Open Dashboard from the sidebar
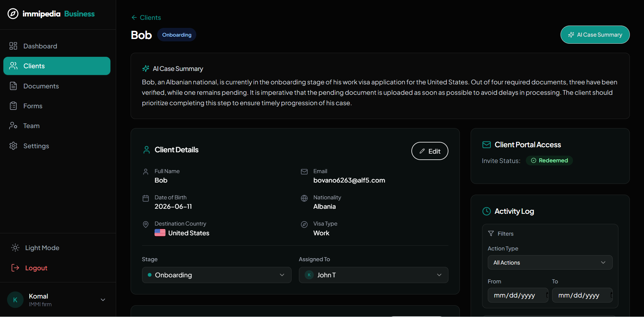Image resolution: width=644 pixels, height=317 pixels. point(57,46)
